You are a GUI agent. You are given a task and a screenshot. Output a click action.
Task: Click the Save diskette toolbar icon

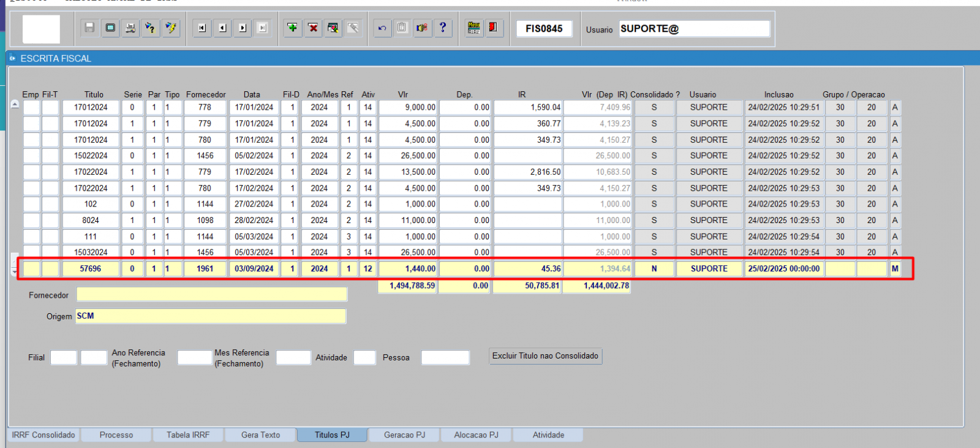click(90, 28)
